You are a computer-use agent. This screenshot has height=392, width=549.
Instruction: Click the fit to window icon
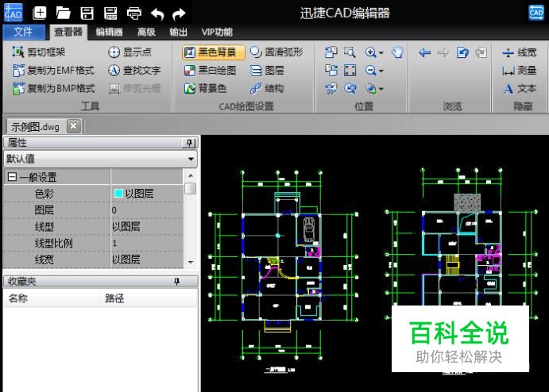350,71
